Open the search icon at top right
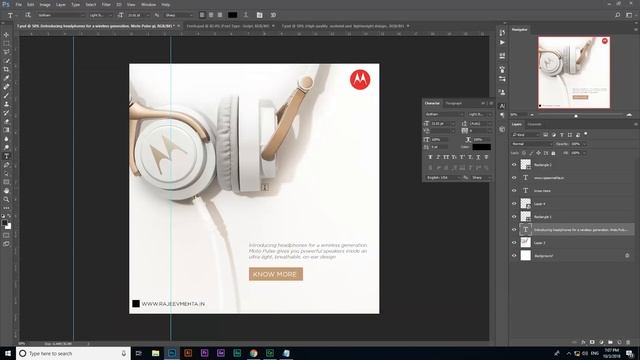 pyautogui.click(x=618, y=15)
